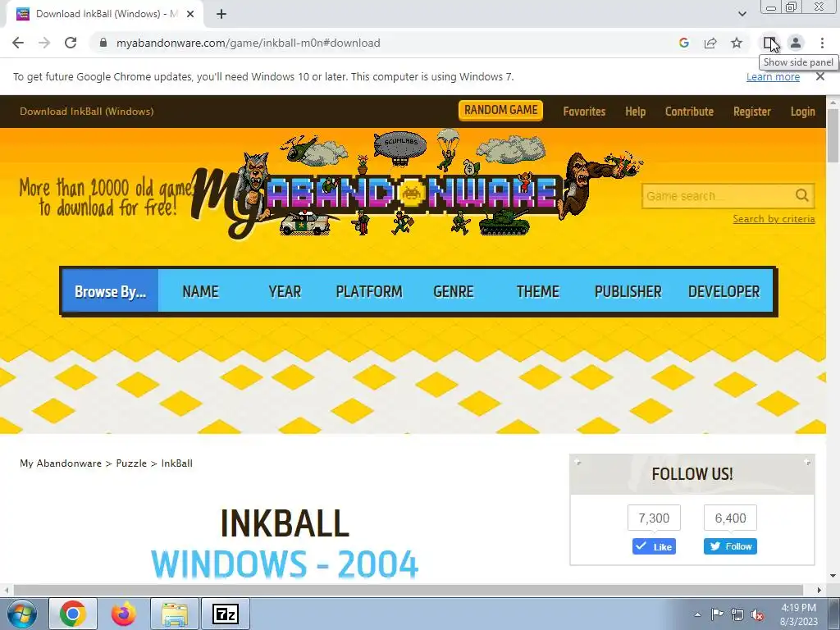Browse games by DEVELOPER
This screenshot has width=840, height=630.
click(x=724, y=291)
